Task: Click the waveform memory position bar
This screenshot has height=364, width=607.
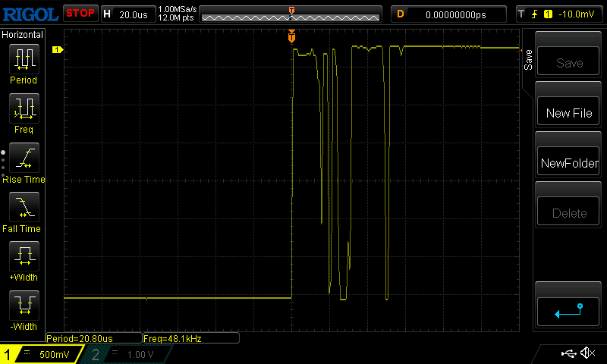Action: coord(291,14)
